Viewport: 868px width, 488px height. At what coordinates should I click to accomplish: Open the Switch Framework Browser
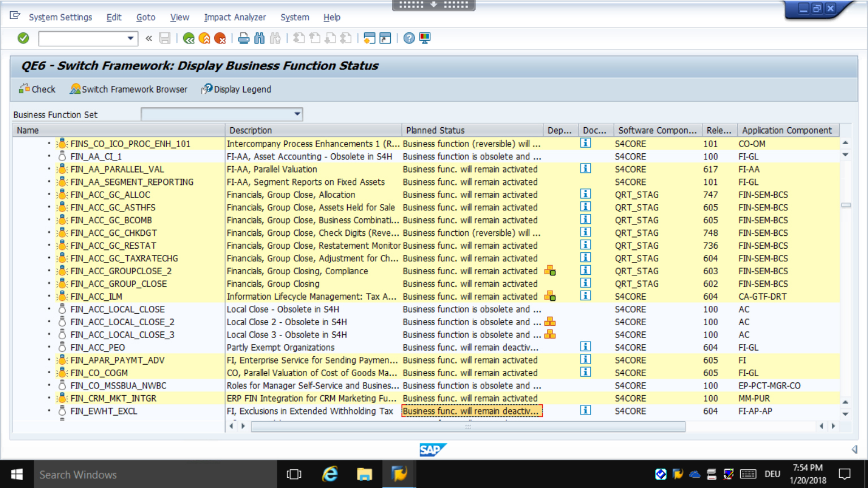129,89
